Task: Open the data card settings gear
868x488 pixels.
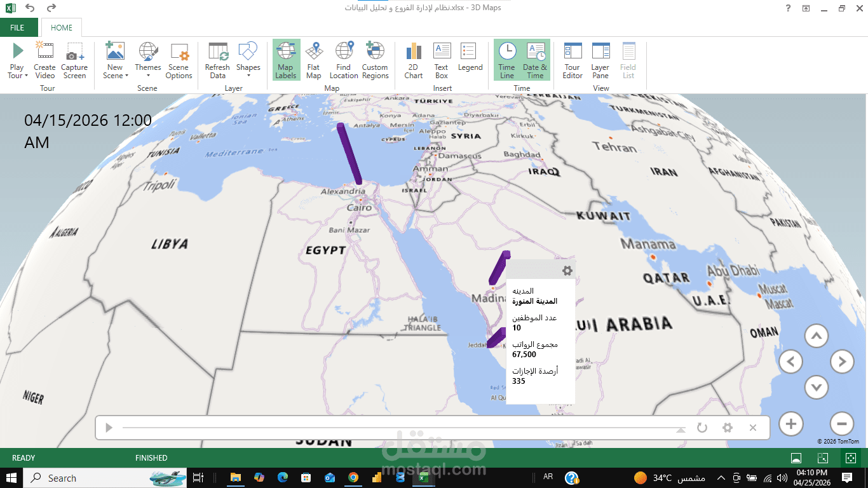Action: (567, 271)
